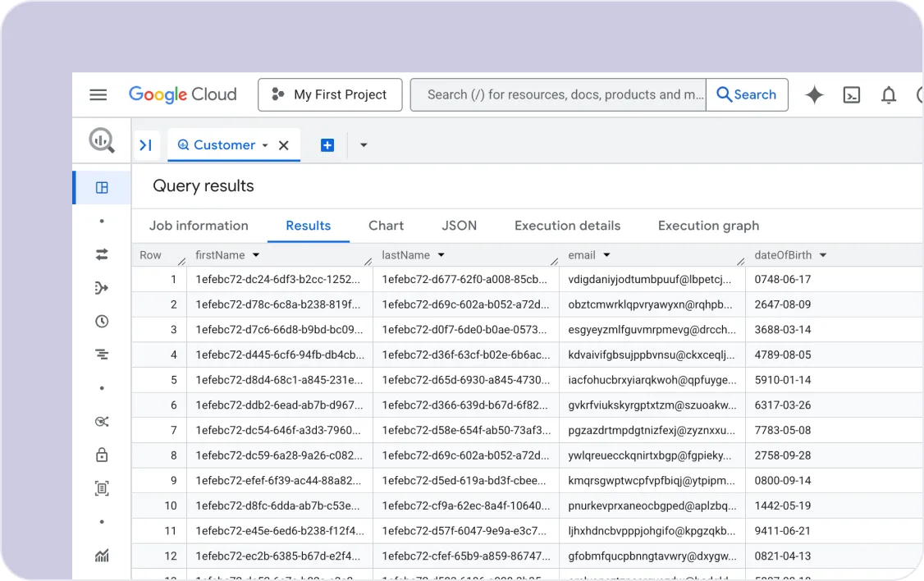Screen dimensions: 924x581
Task: Activate Cloud Shell terminal icon
Action: click(852, 95)
